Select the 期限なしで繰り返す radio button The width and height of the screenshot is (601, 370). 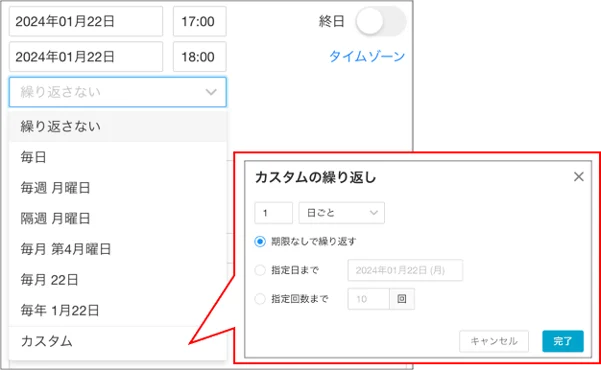pyautogui.click(x=260, y=242)
